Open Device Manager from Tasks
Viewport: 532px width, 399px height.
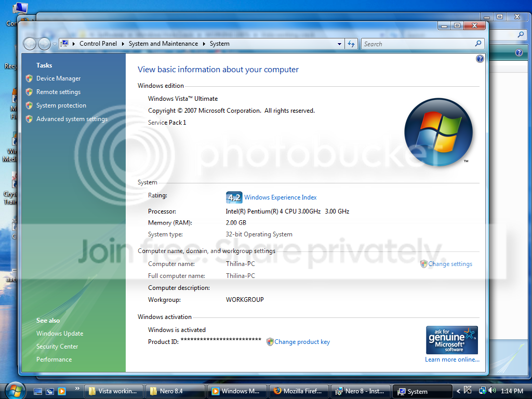coord(58,78)
